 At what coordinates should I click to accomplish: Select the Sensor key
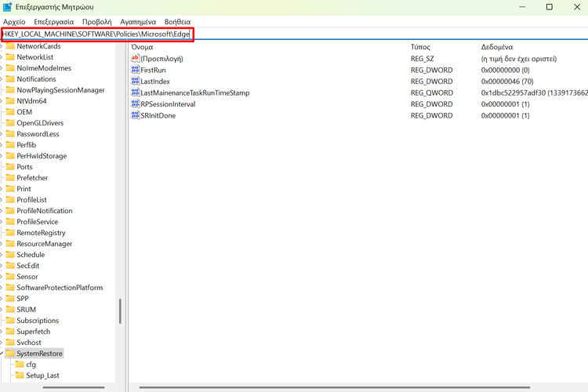tap(27, 277)
